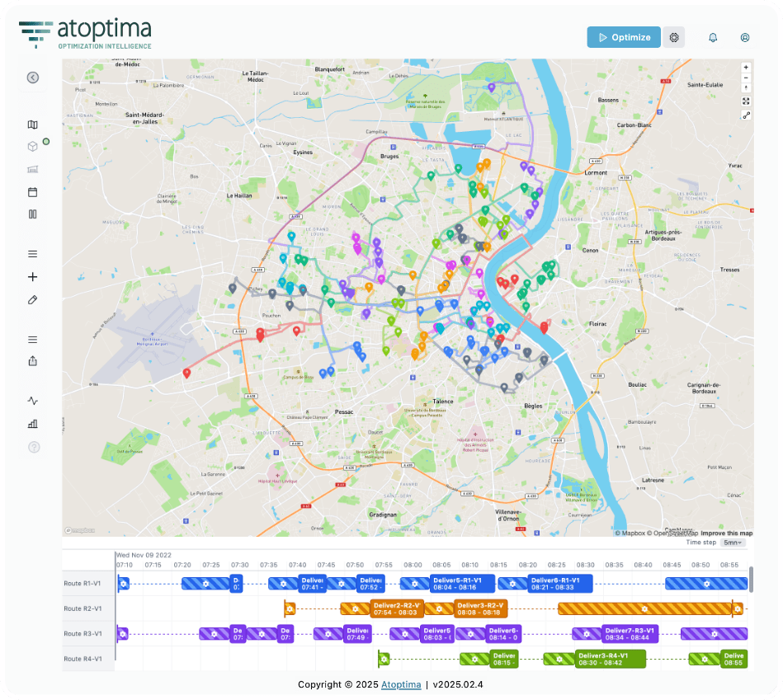Open the map view from the sidebar
Image resolution: width=783 pixels, height=700 pixels.
pos(32,125)
